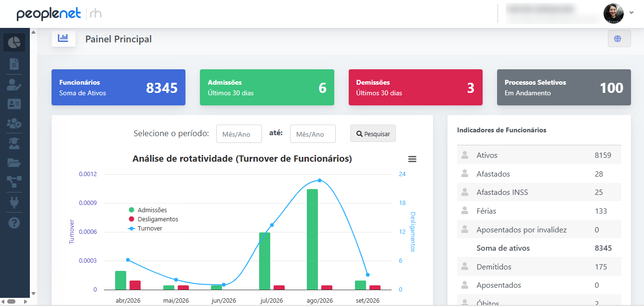
Task: Click the turnover line point at jul/2026
Action: [272, 225]
